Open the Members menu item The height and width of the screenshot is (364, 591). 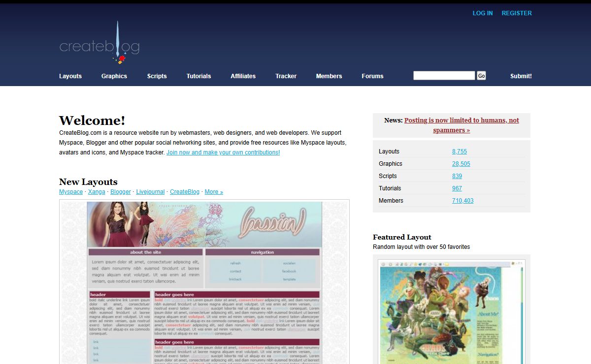(329, 76)
